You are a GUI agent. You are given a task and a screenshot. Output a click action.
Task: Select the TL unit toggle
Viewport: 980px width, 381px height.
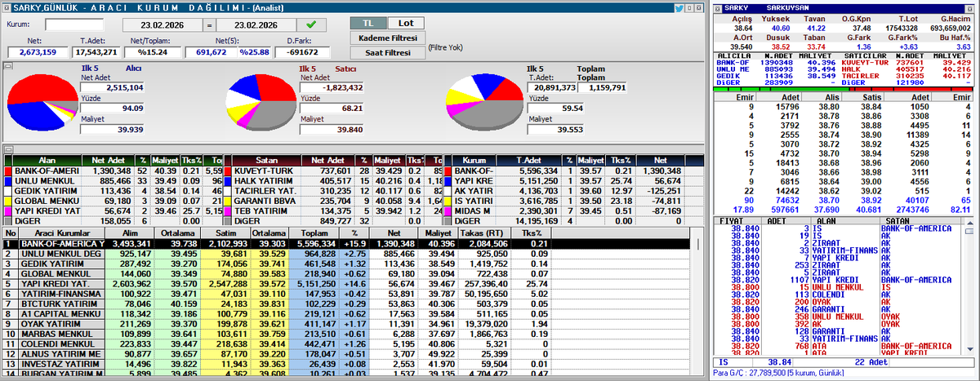click(367, 24)
